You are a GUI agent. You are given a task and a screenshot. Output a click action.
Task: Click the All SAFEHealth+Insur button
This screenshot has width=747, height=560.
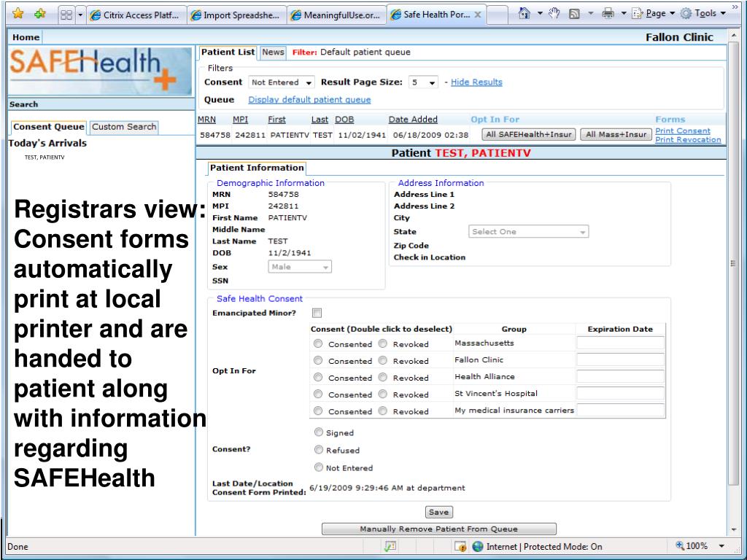(528, 134)
